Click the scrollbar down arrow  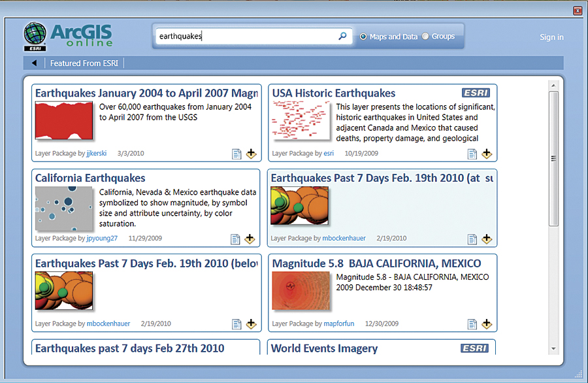[x=553, y=349]
